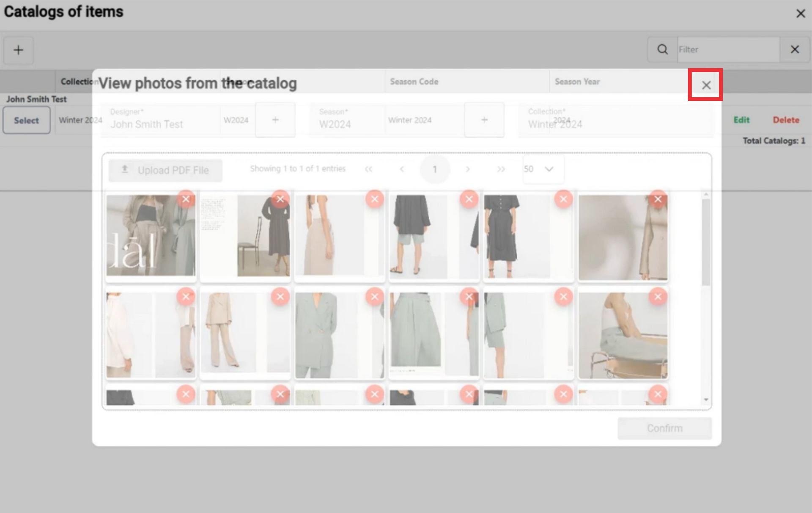This screenshot has width=812, height=513.
Task: Close the Catalogs of items window
Action: 800,14
